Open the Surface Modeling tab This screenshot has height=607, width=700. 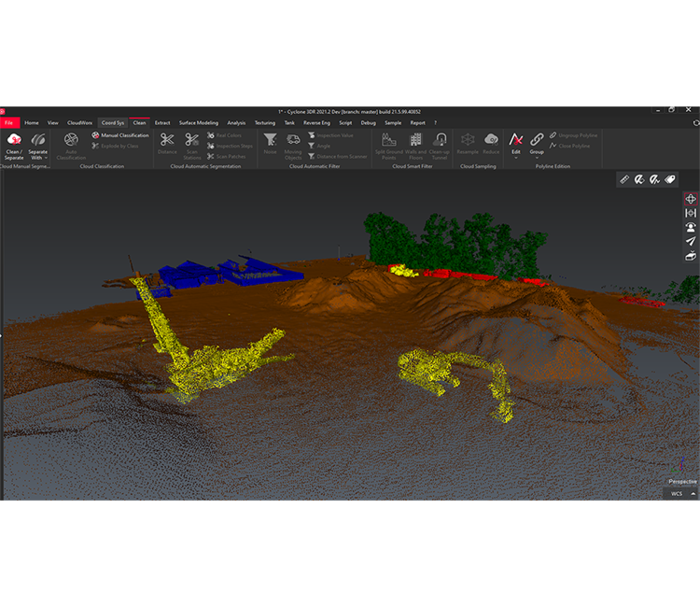199,123
